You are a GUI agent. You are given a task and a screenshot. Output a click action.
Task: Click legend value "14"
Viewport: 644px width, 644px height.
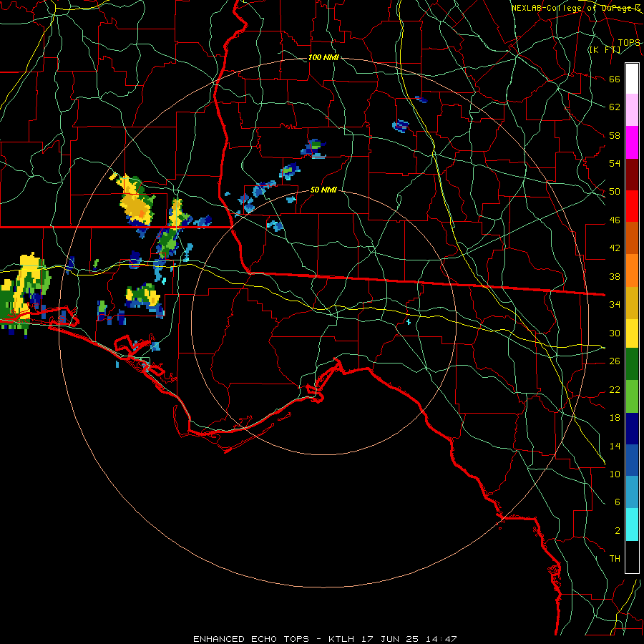click(x=615, y=446)
